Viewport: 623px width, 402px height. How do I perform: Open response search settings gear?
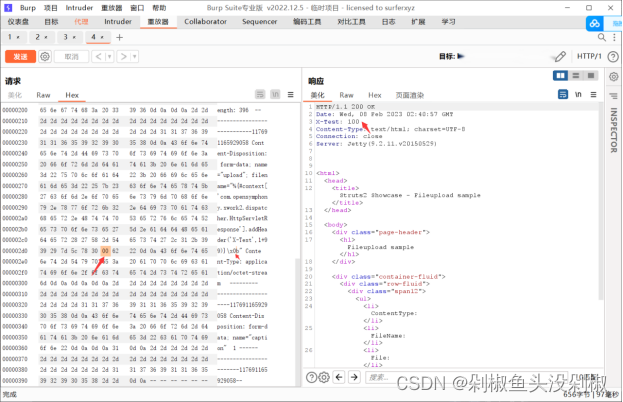tap(324, 377)
